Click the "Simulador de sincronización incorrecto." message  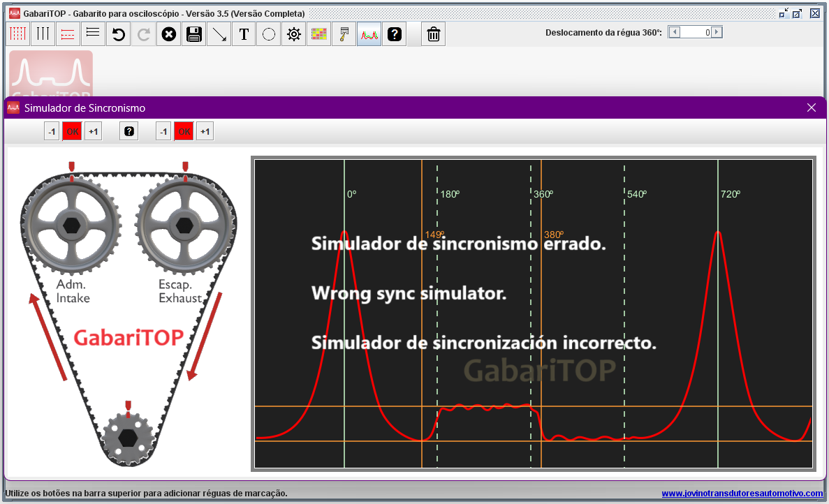pos(484,343)
